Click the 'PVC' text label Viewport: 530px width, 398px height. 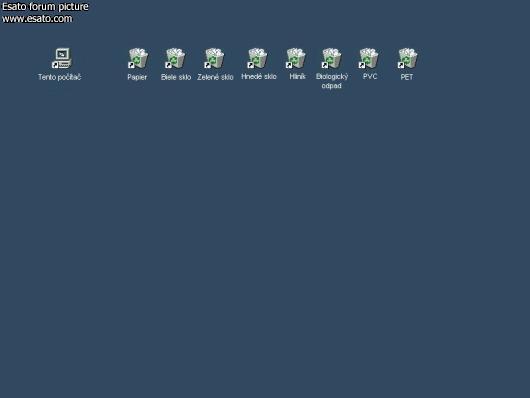[x=370, y=76]
